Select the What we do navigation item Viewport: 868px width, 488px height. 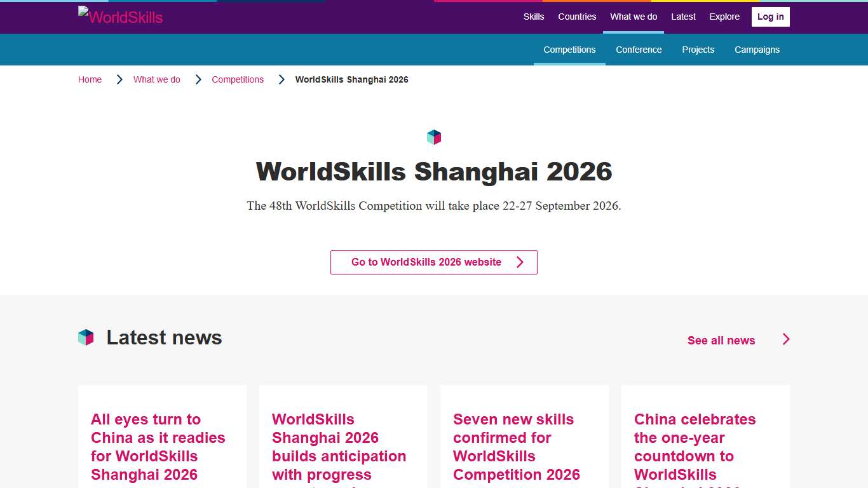pos(633,17)
